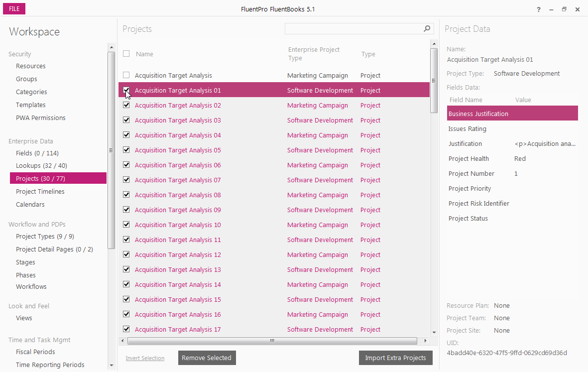Select Project Types (9 / 9)

tap(45, 236)
